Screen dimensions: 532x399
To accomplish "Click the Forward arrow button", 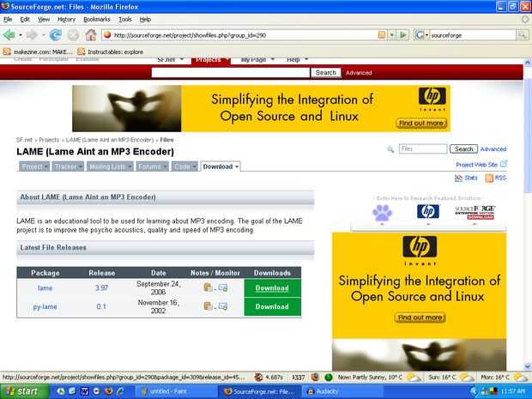I will click(x=32, y=34).
